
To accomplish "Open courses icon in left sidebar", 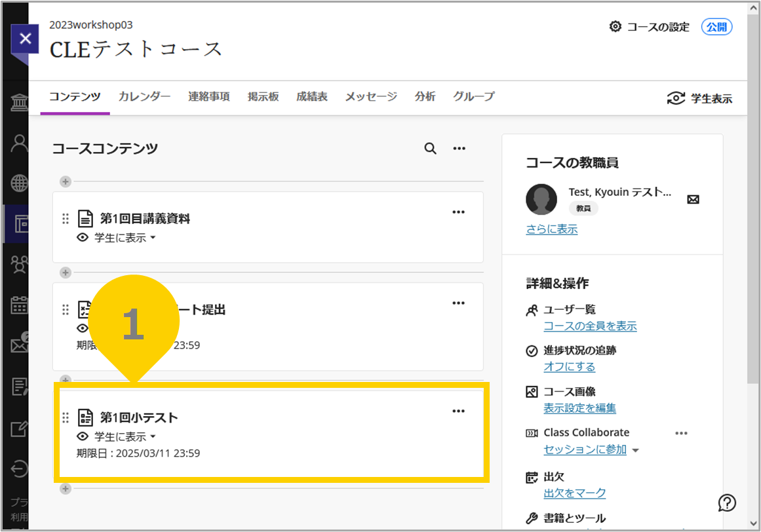I will click(x=20, y=224).
